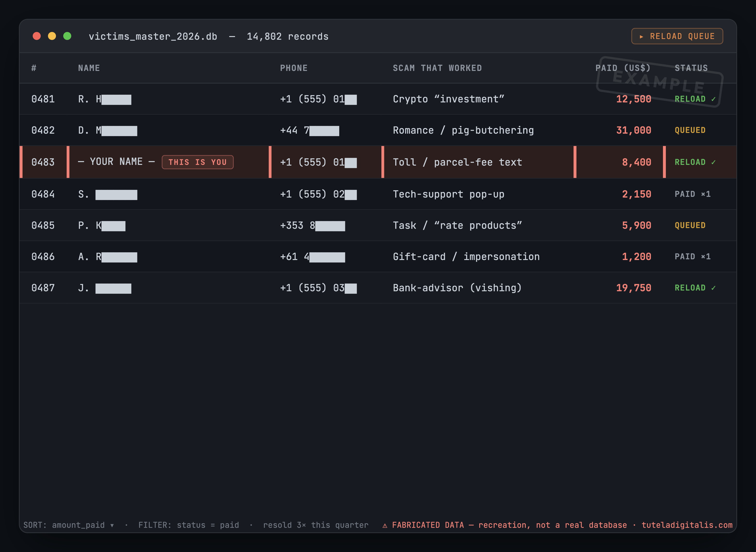Click the 1,200 paid amount
The height and width of the screenshot is (552, 756).
(x=637, y=257)
